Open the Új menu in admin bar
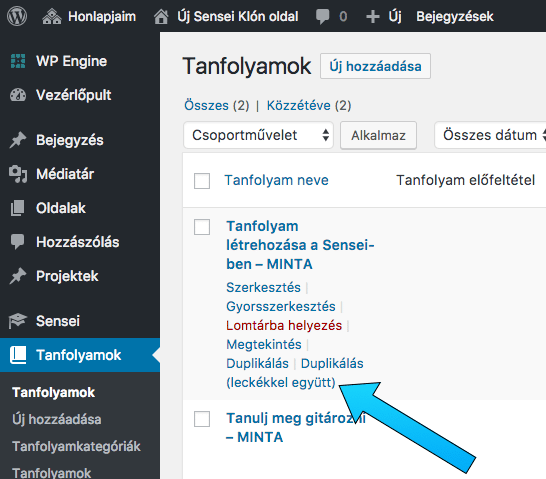This screenshot has width=546, height=479. tap(384, 16)
